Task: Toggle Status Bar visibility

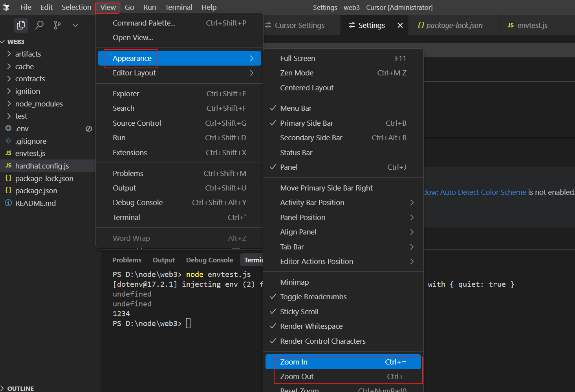Action: [x=343, y=152]
